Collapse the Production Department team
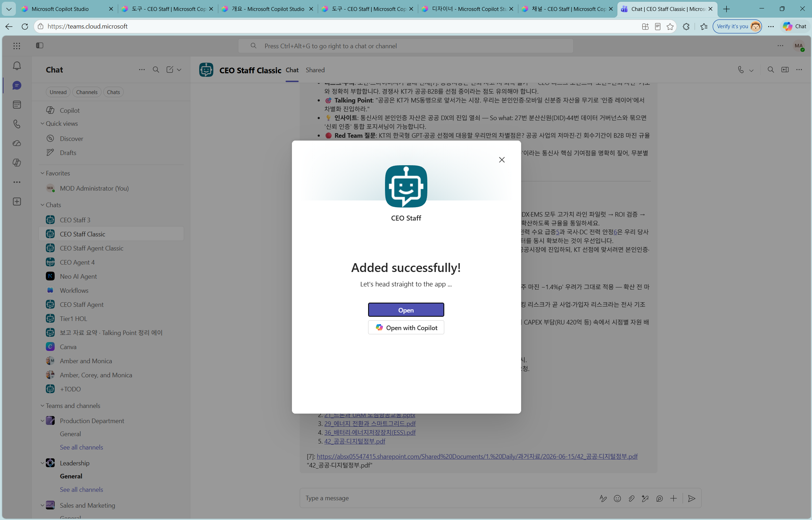 42,421
